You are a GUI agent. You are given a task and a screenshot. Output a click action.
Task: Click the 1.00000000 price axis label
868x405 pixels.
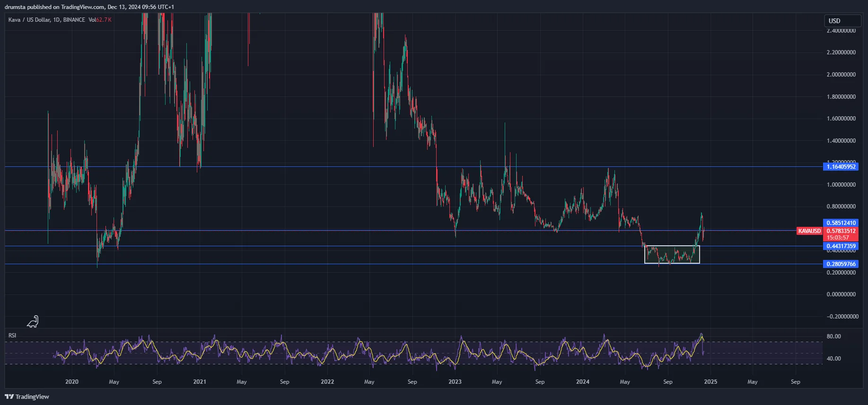click(841, 185)
